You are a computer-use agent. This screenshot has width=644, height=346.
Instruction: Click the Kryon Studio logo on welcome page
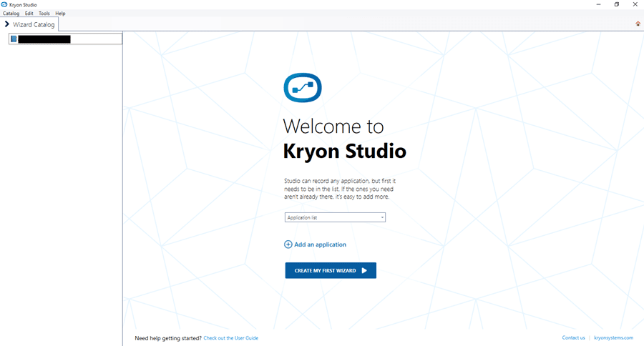pyautogui.click(x=303, y=88)
